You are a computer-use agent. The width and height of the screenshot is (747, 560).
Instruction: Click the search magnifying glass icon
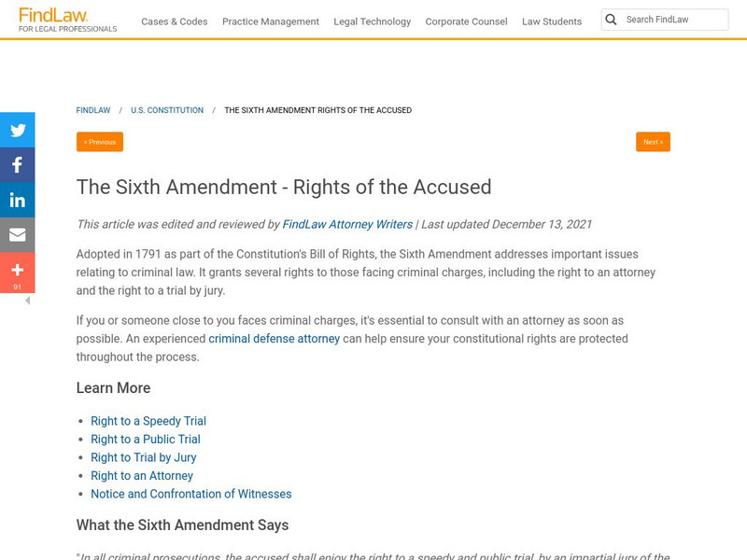[x=612, y=20]
